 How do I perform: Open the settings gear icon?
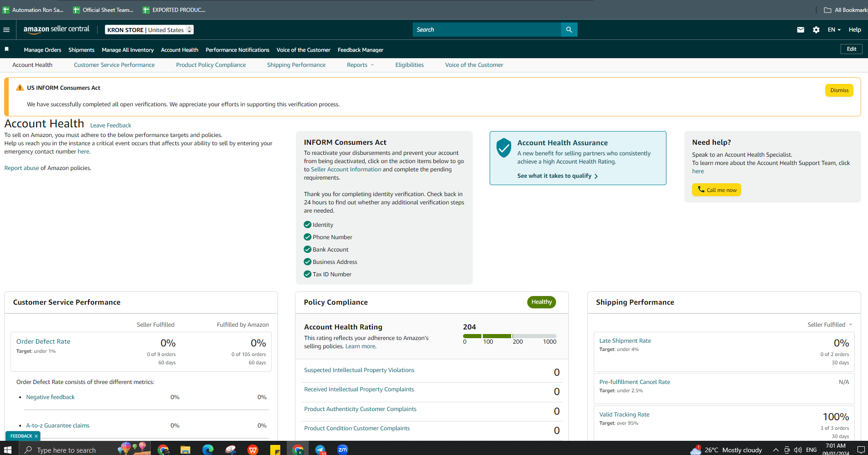pos(816,30)
